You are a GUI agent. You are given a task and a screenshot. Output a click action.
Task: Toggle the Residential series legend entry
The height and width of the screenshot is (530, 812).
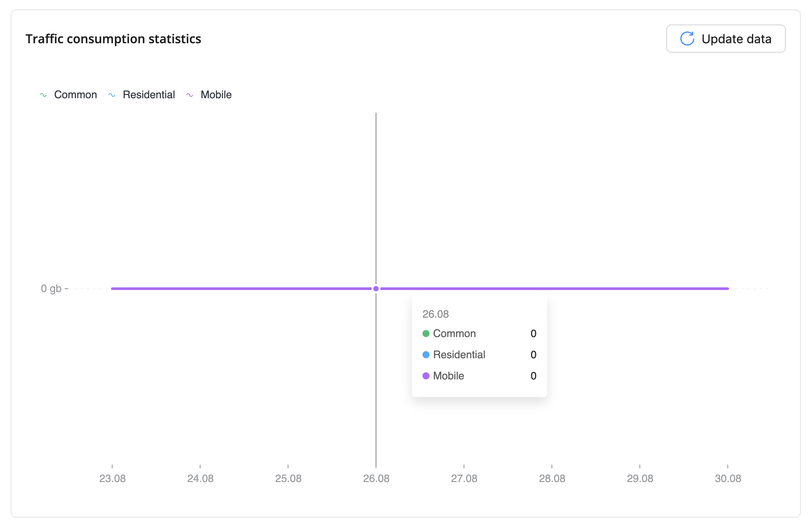(149, 94)
